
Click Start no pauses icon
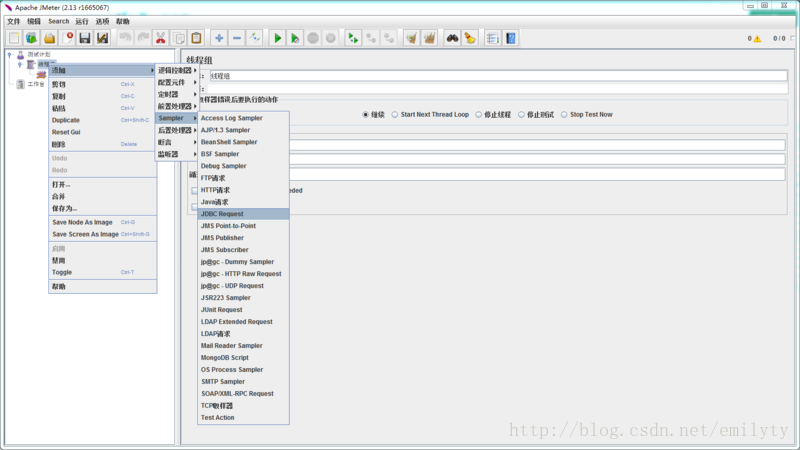tap(295, 38)
